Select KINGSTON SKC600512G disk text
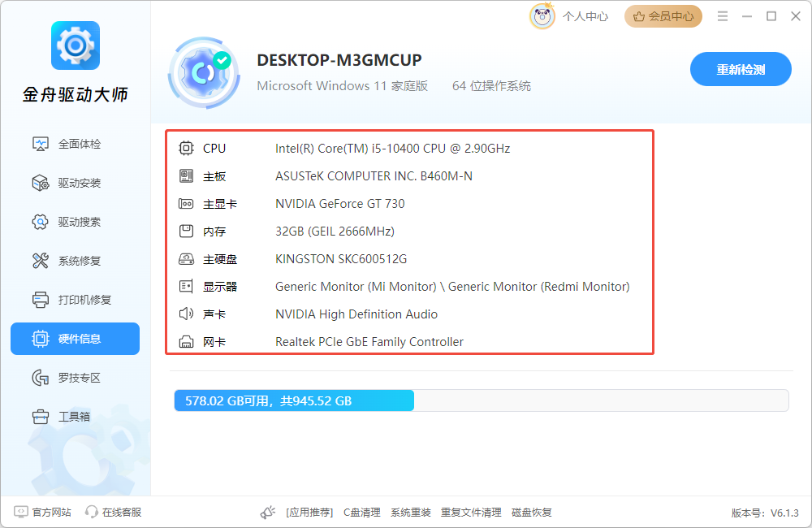 (x=341, y=259)
